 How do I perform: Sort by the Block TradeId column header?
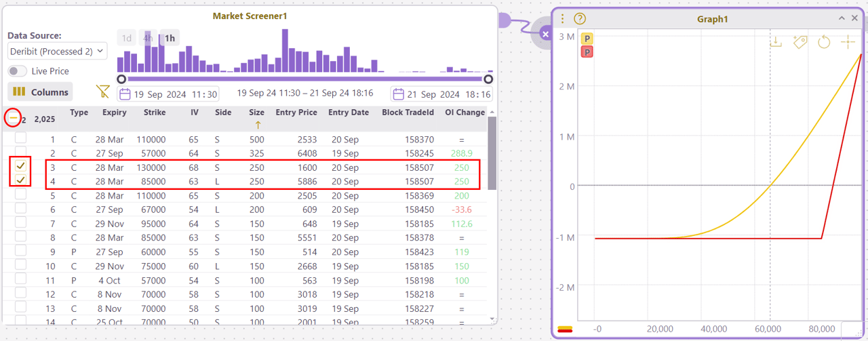(408, 113)
